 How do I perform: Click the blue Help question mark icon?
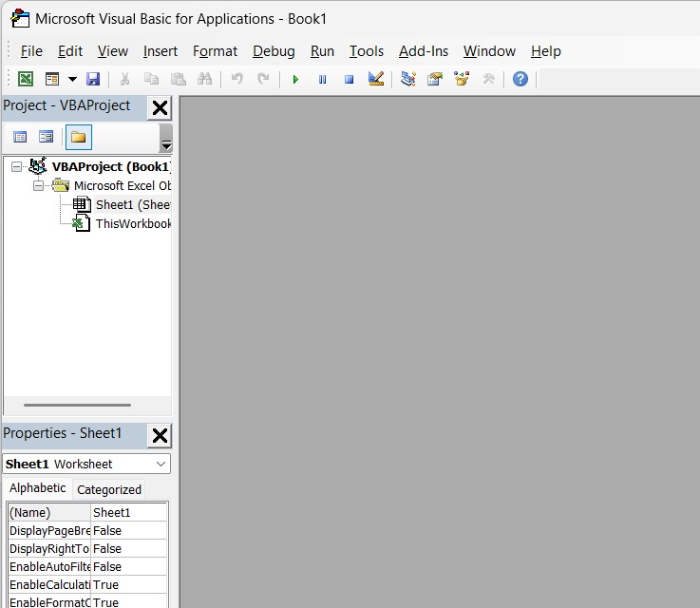(520, 79)
